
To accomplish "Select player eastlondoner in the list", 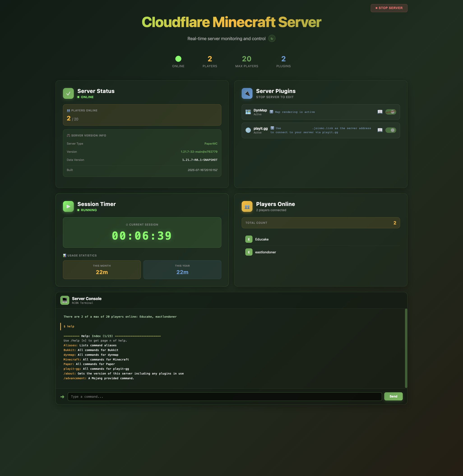I will point(265,252).
